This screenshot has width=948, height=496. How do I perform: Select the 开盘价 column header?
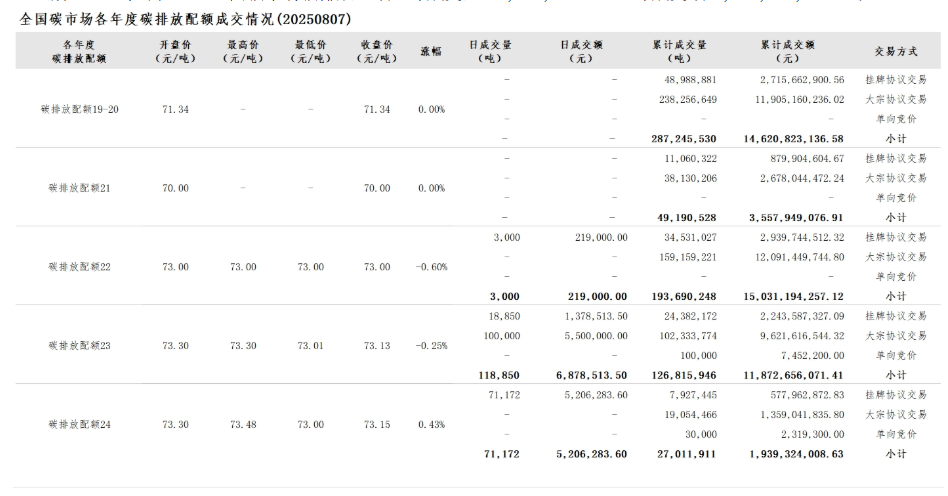[x=175, y=52]
